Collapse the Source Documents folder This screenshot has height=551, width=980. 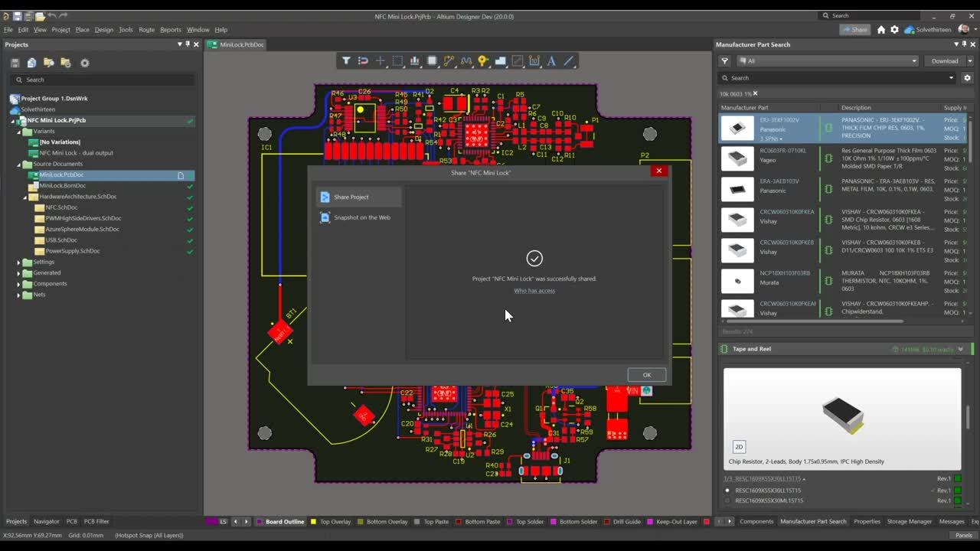click(x=19, y=165)
